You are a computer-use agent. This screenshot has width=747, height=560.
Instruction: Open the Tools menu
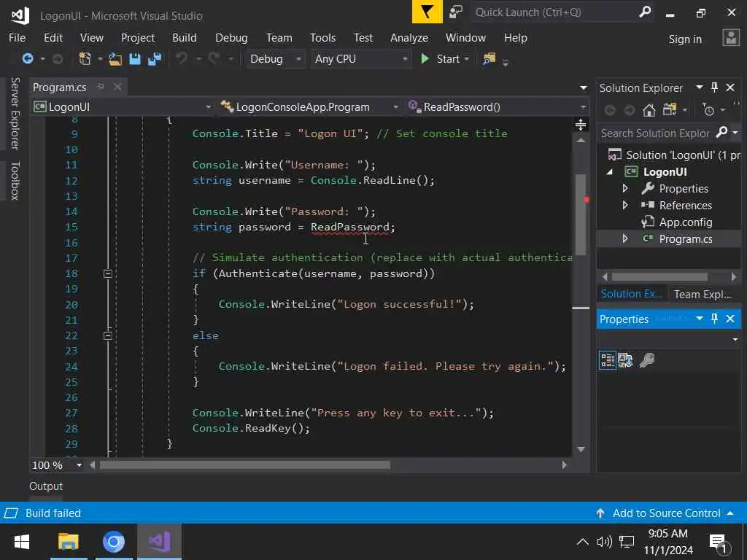coord(322,38)
